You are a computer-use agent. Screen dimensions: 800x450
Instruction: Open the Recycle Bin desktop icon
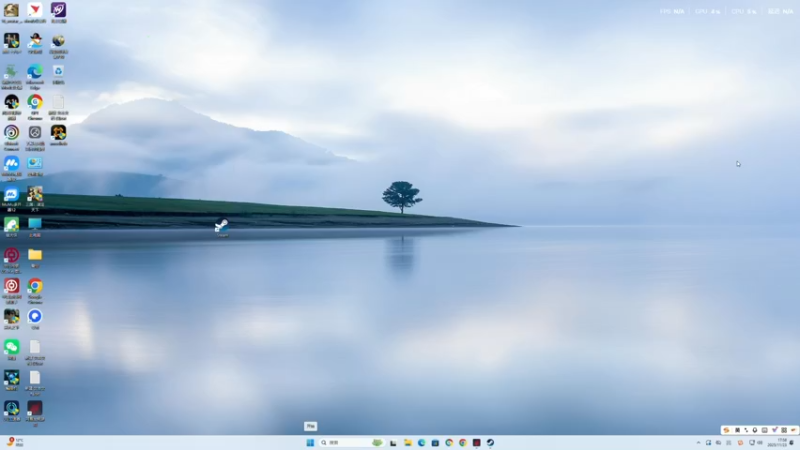coord(58,73)
